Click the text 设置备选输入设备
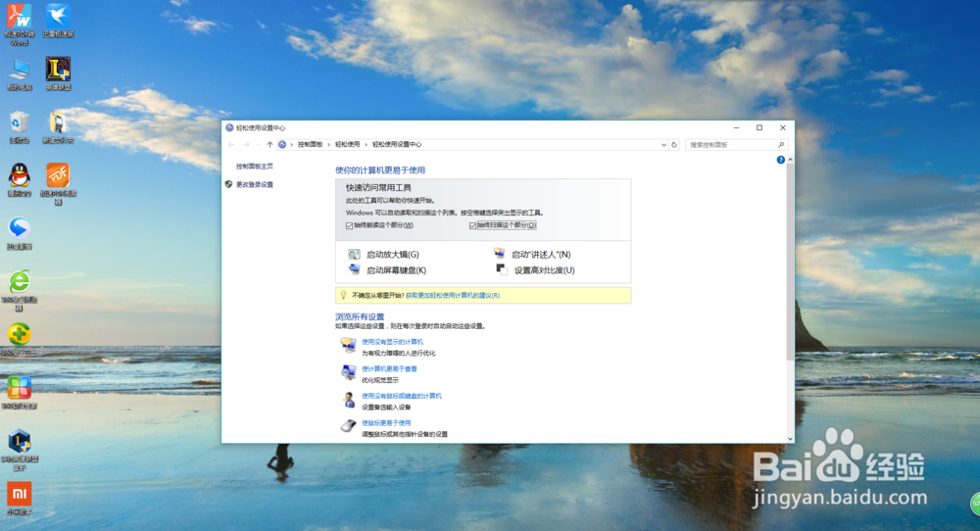This screenshot has width=980, height=531. (x=385, y=407)
